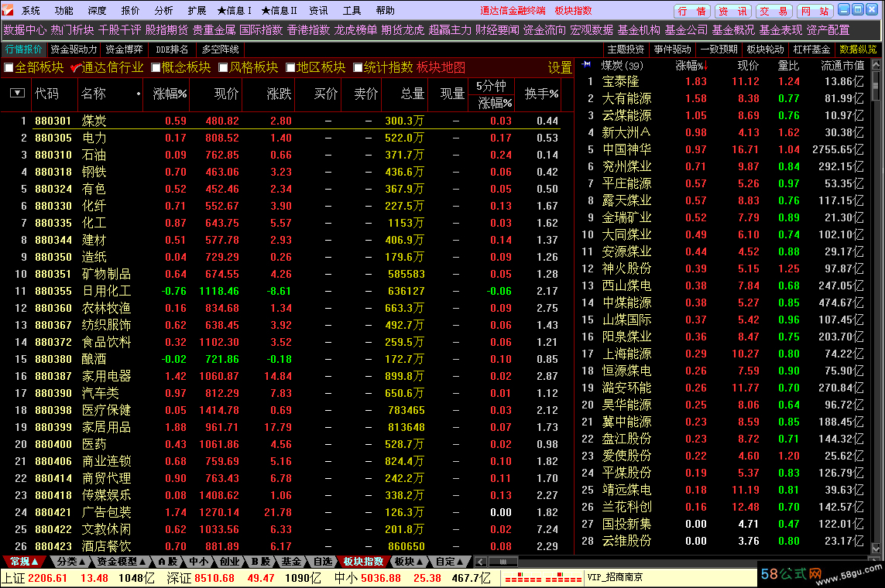Open the 帮助 menu

(385, 10)
